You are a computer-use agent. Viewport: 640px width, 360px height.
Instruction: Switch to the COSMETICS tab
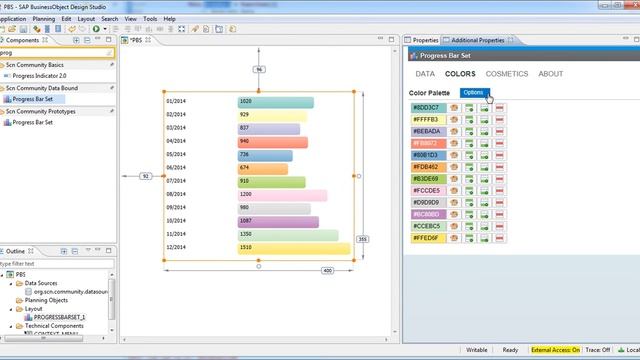pos(507,74)
